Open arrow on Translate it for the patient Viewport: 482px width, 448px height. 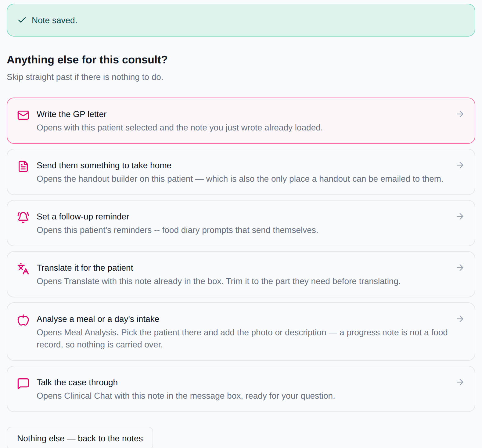pyautogui.click(x=460, y=268)
